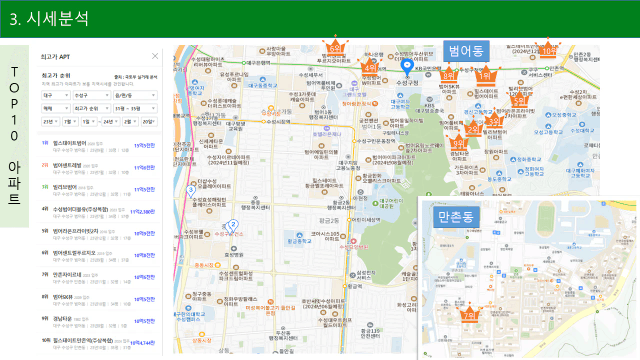Click the 범어동 blue label box

click(466, 51)
